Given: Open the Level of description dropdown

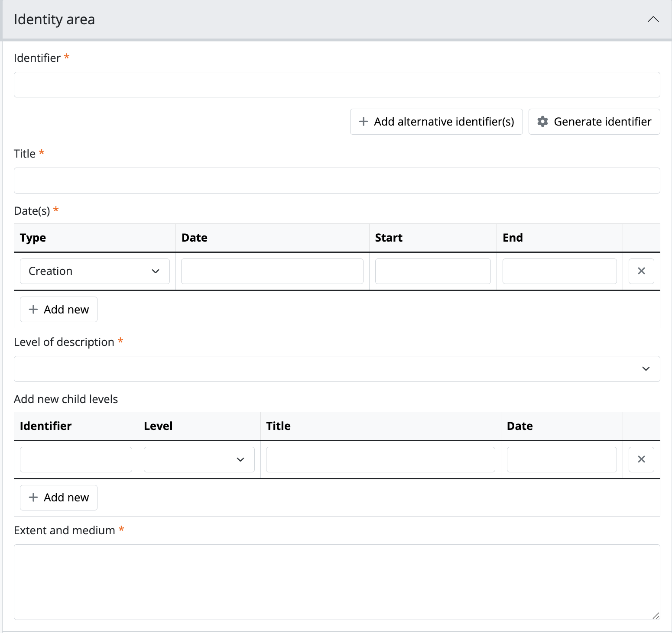Looking at the screenshot, I should coord(337,369).
